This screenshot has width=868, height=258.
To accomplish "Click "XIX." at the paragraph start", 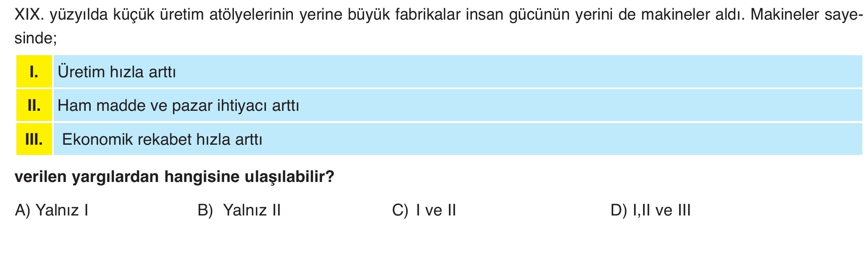I will pos(29,15).
